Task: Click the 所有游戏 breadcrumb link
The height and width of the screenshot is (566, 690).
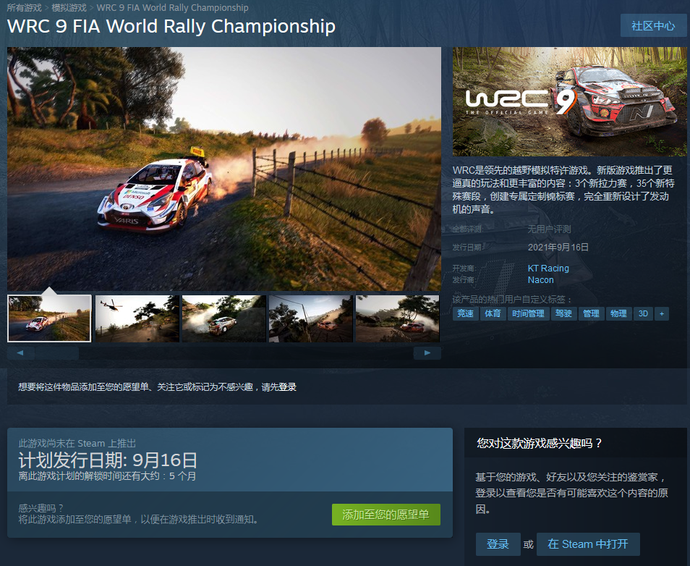Action: click(x=24, y=7)
